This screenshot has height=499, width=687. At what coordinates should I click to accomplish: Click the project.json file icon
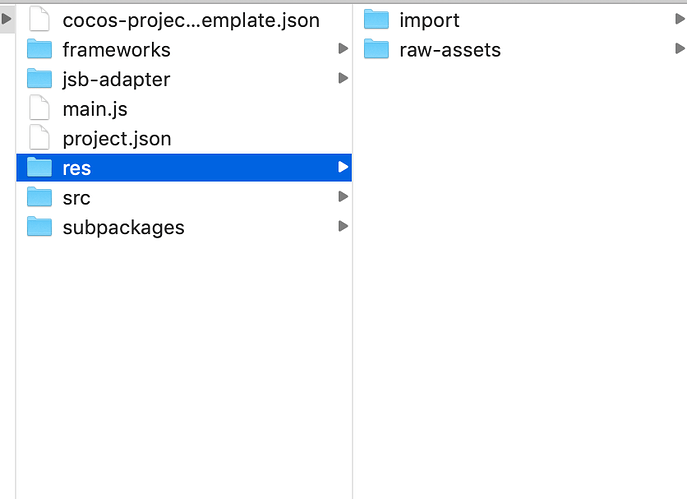click(39, 138)
